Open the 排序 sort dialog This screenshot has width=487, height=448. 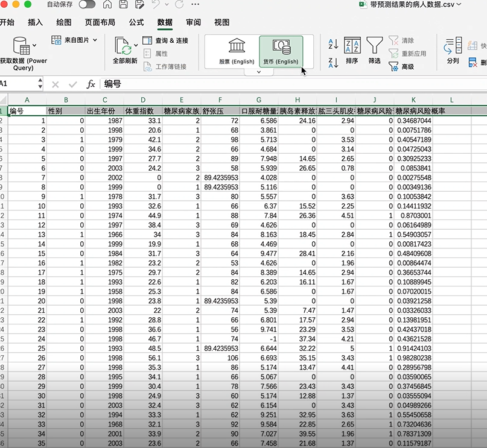click(x=352, y=50)
